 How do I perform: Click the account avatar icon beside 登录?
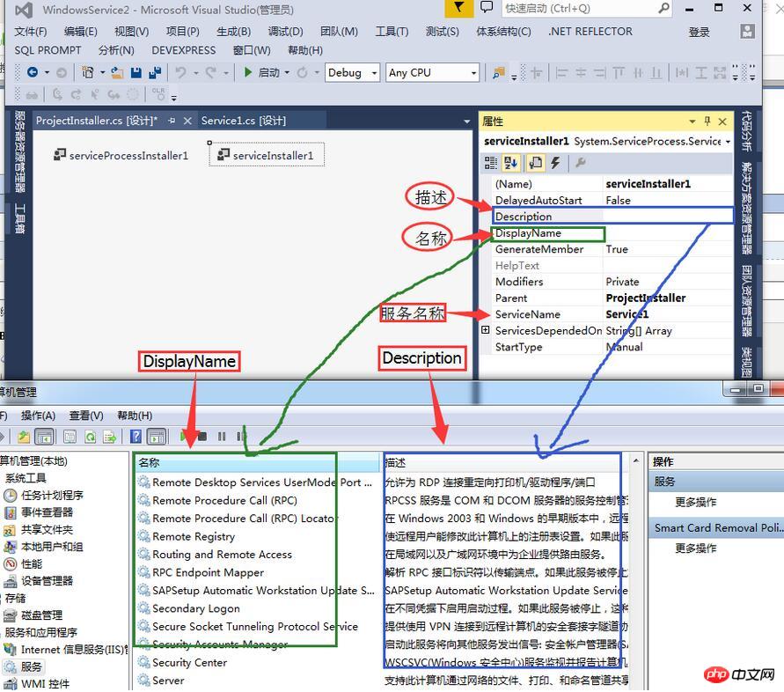pyautogui.click(x=747, y=32)
